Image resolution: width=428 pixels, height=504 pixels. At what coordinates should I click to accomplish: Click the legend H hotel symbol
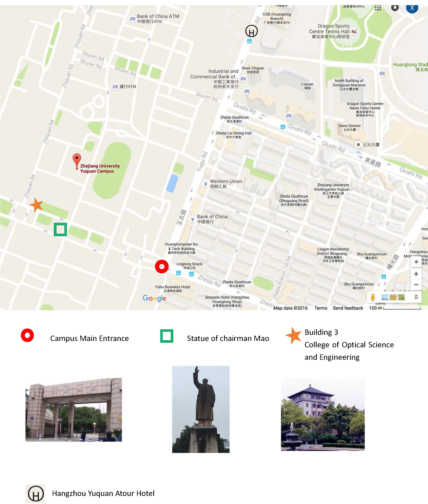[x=36, y=494]
